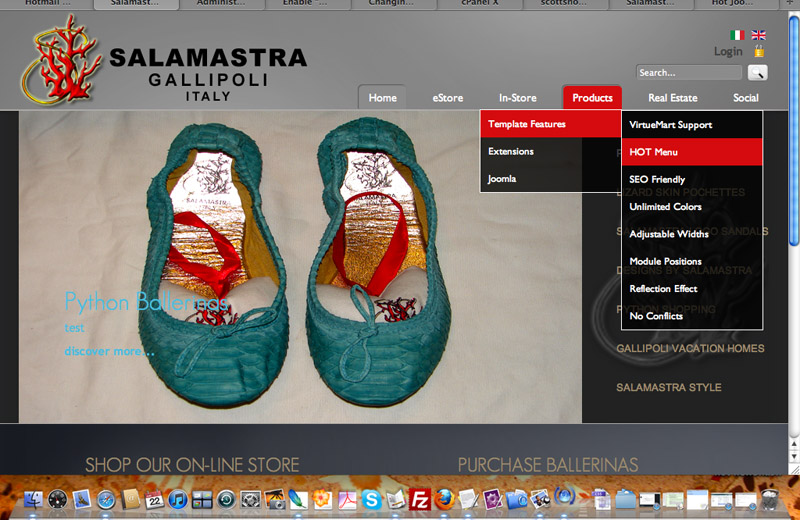Switch site language with the UK flag
Image resolution: width=800 pixels, height=520 pixels.
tap(758, 35)
